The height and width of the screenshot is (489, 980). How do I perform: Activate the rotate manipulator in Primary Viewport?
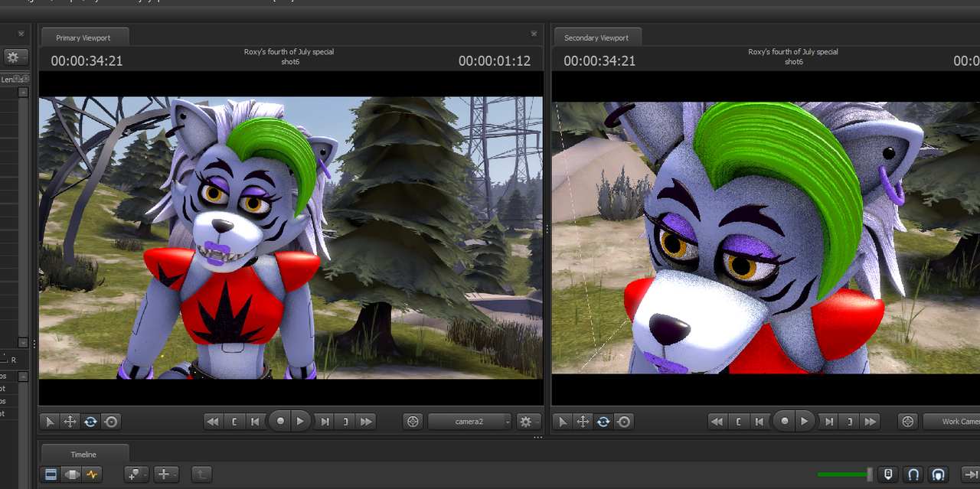coord(90,421)
